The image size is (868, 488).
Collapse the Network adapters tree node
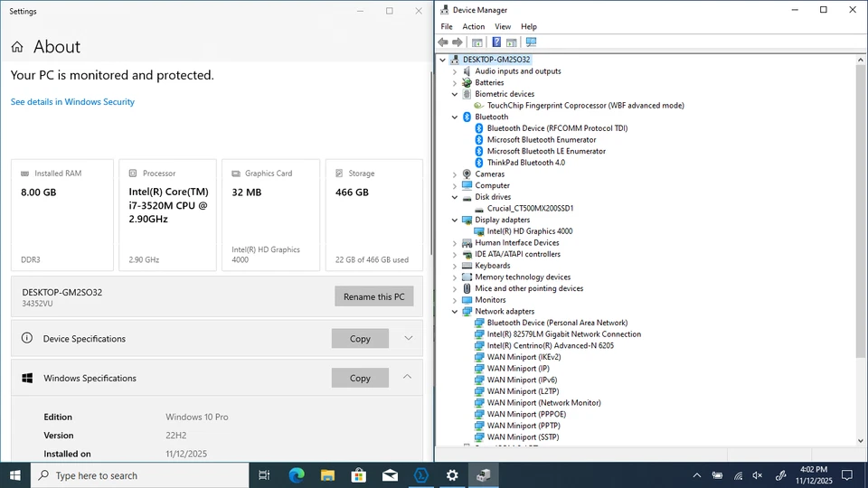(x=455, y=312)
